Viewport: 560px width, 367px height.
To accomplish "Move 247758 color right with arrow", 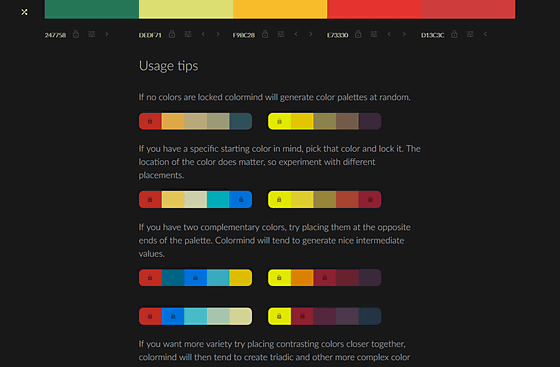I will coord(107,34).
